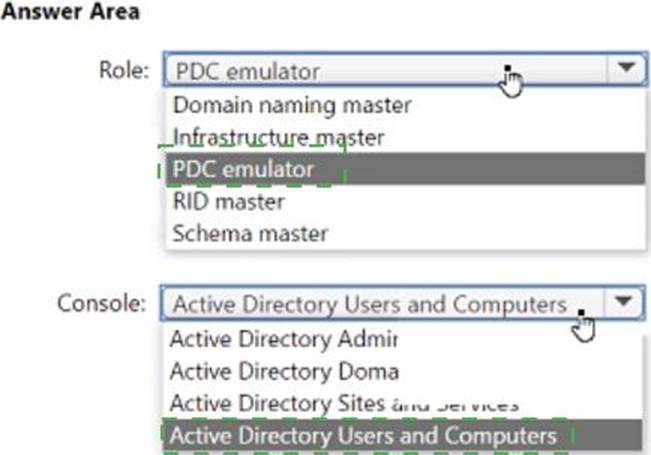Click the Role combo box showing PDC emulator
This screenshot has height=455, width=651.
coord(330,70)
